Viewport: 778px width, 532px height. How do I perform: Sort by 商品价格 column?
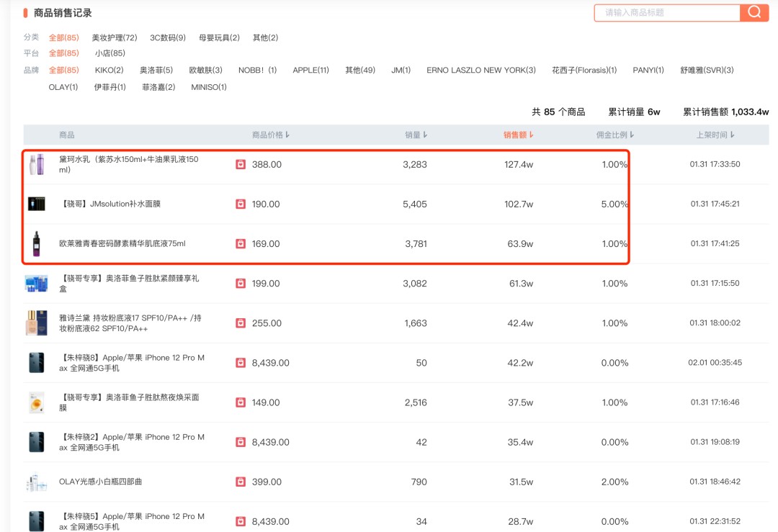coord(271,135)
